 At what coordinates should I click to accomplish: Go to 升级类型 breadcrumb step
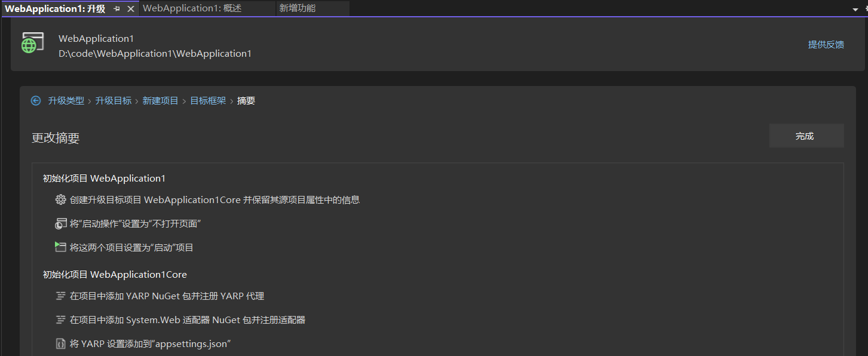pos(66,101)
